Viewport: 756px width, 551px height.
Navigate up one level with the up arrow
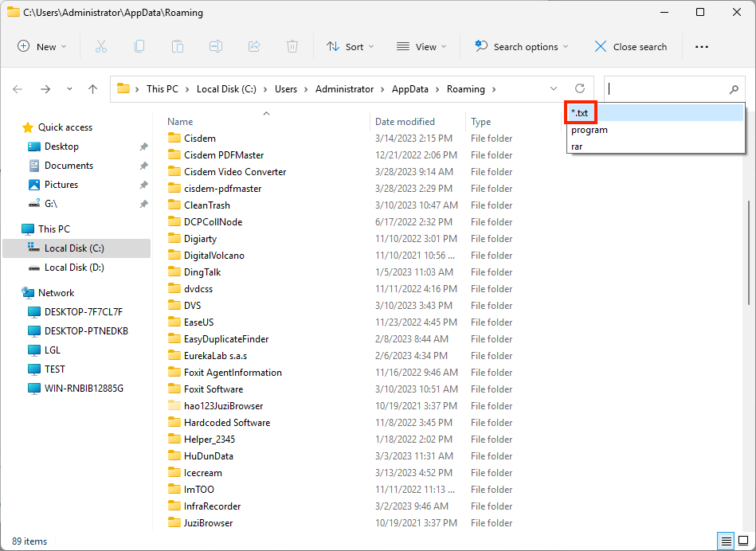pyautogui.click(x=92, y=88)
